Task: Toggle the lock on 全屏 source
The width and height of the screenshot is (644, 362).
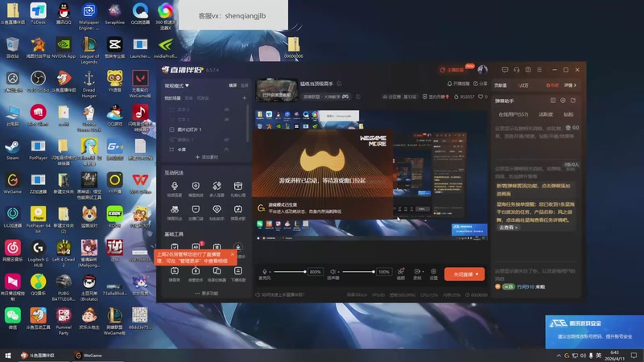Action: (226, 150)
